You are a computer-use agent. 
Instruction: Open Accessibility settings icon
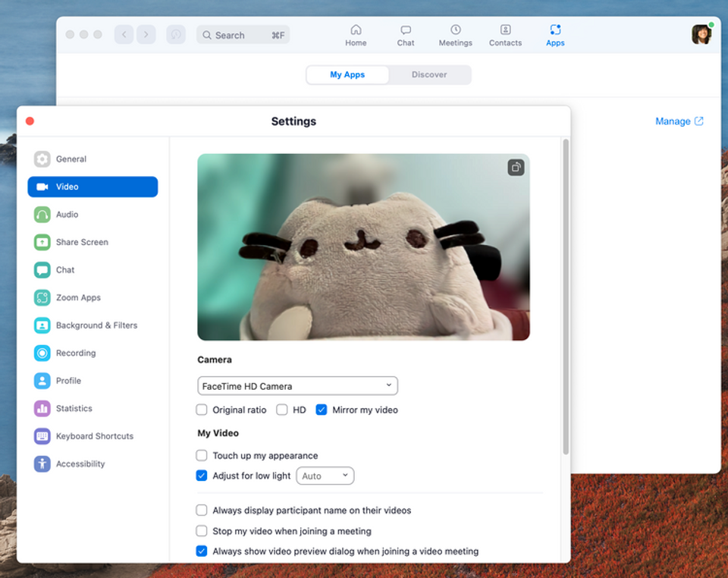(x=42, y=463)
